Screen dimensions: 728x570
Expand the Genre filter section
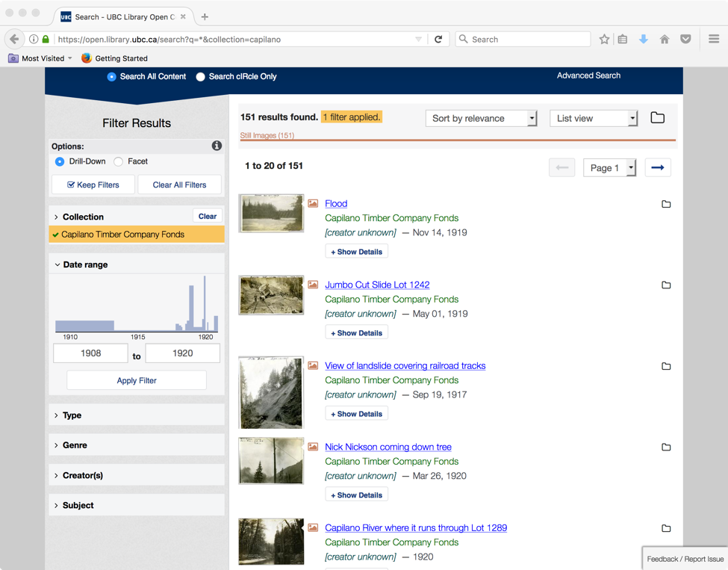(x=137, y=445)
